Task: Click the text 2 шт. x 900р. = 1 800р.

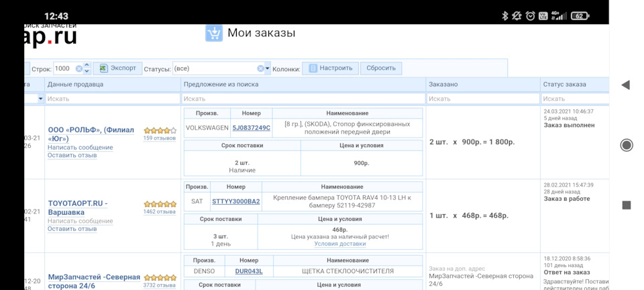Action: coord(472,142)
